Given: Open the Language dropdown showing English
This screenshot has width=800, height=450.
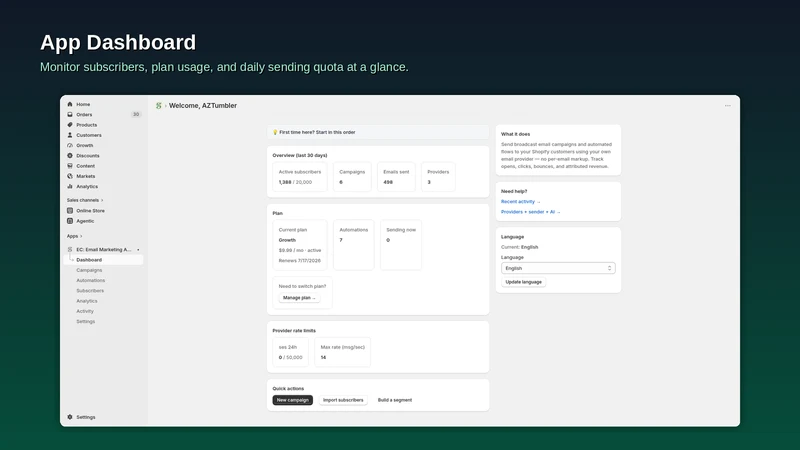Looking at the screenshot, I should click(558, 268).
